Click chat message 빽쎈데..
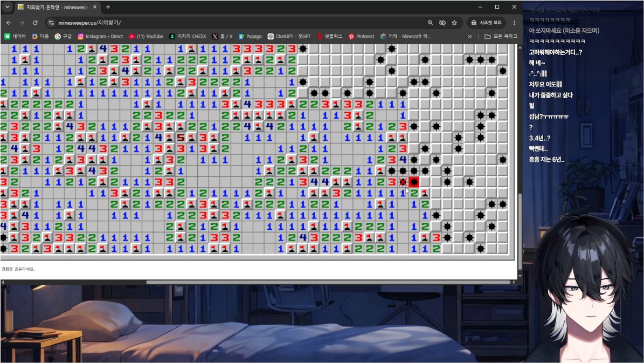This screenshot has width=644, height=363. click(x=538, y=149)
